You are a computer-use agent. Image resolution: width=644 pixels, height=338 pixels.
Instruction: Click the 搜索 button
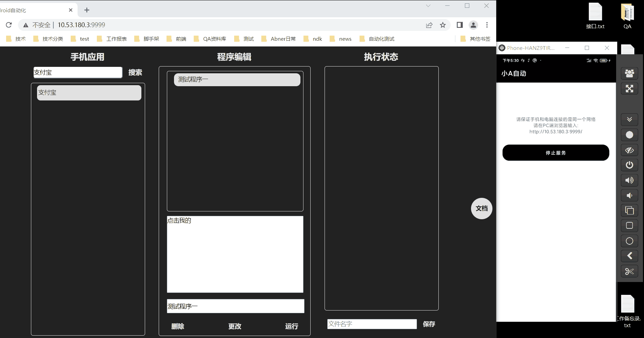click(x=135, y=72)
